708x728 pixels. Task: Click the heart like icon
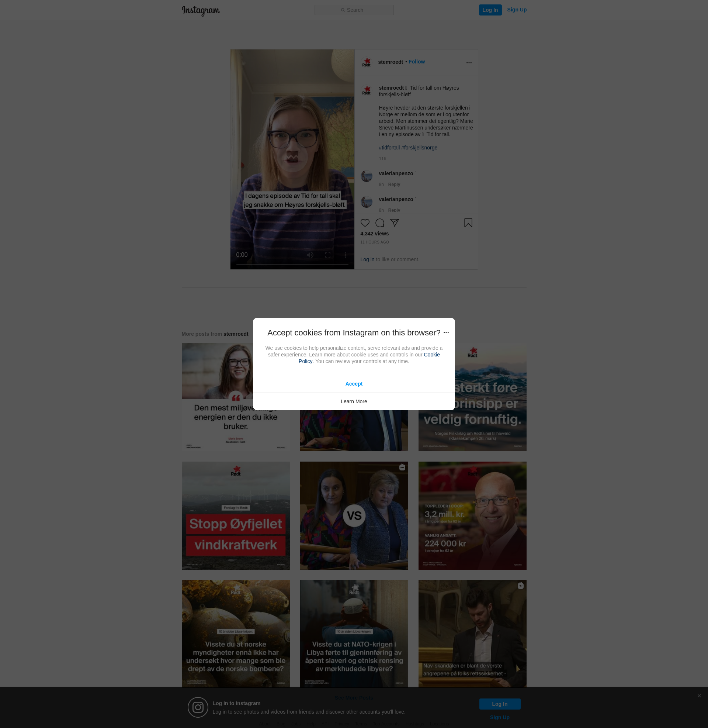point(365,223)
